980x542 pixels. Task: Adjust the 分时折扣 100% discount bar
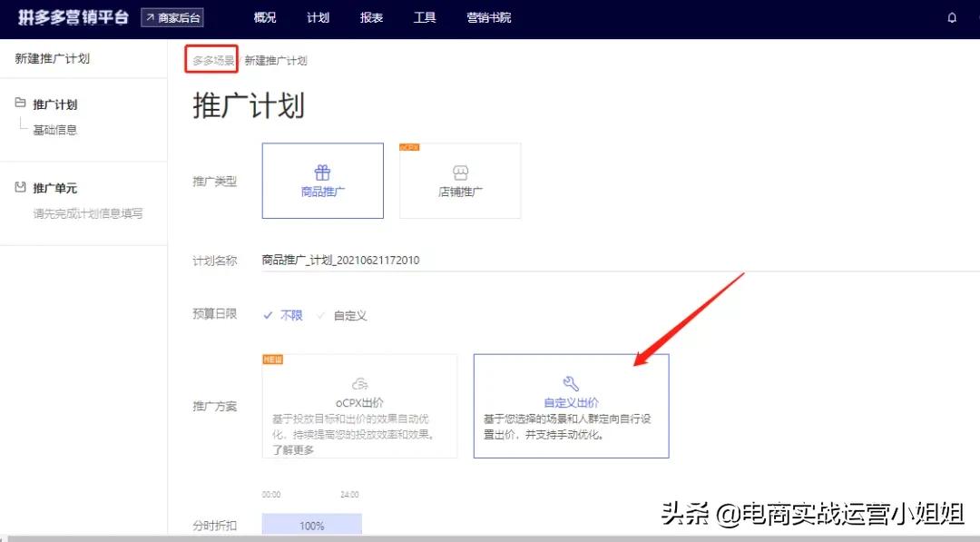[312, 525]
